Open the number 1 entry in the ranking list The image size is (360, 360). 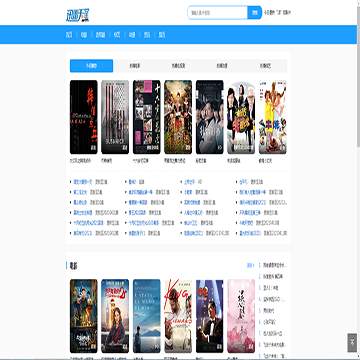pyautogui.click(x=273, y=266)
